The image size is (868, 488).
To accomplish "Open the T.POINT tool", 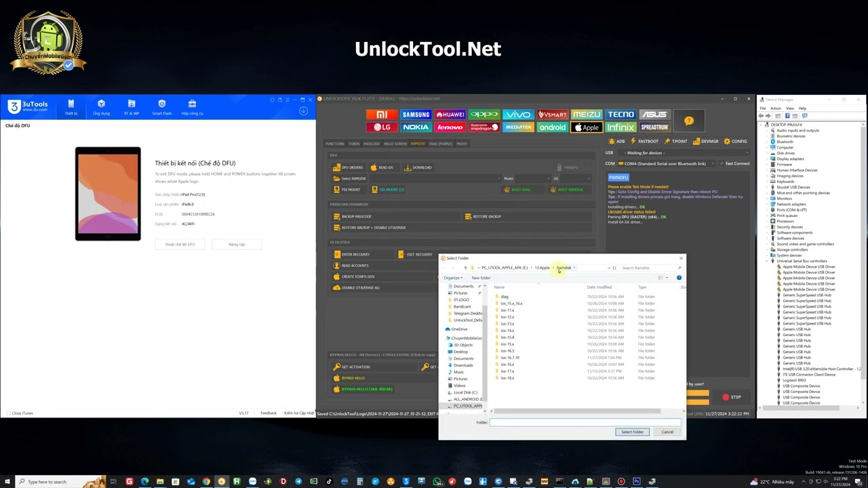I will [x=676, y=141].
